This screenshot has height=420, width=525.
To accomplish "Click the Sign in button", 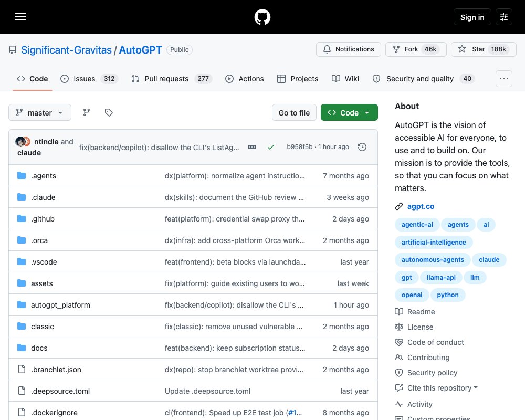I will coord(472,17).
